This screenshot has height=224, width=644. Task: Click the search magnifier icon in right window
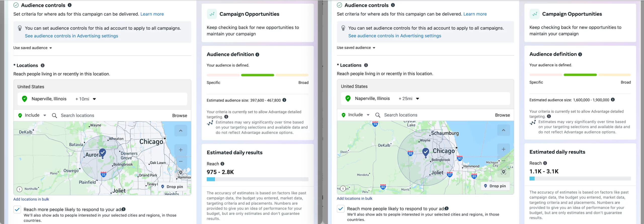tap(378, 115)
